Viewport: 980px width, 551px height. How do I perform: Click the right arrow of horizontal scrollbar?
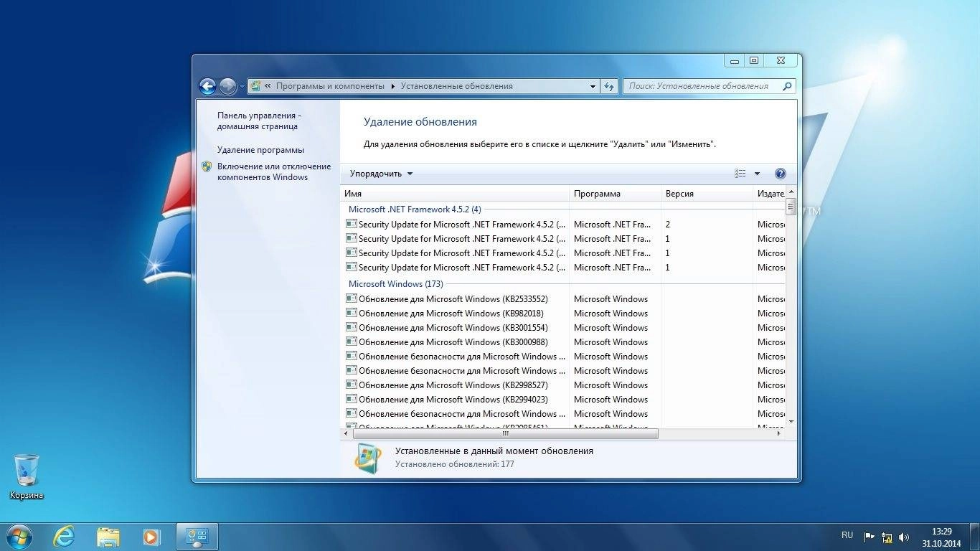[780, 434]
